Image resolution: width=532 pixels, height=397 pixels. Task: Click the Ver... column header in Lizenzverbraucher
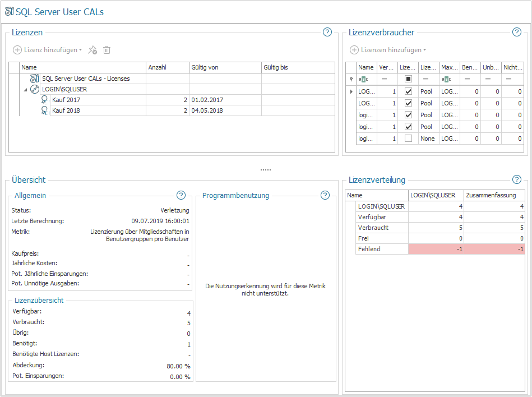pyautogui.click(x=387, y=67)
